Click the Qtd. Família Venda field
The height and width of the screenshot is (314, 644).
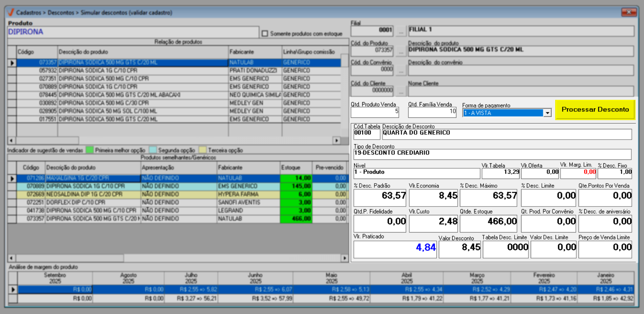click(432, 112)
